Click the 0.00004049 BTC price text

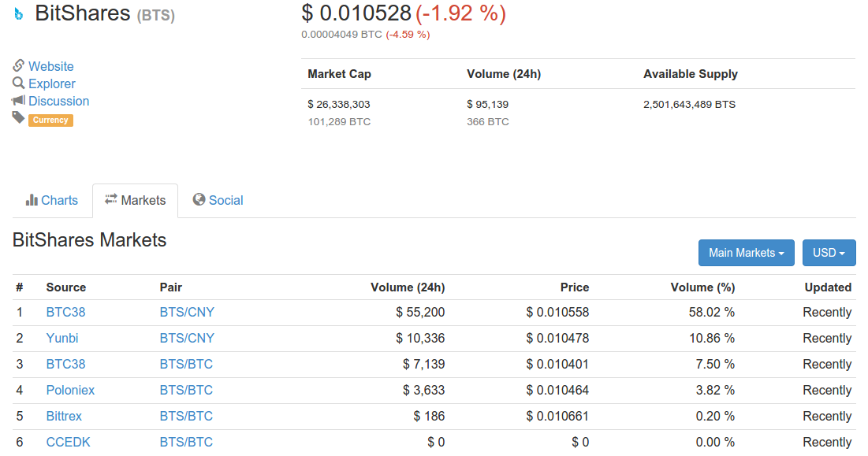(x=341, y=35)
